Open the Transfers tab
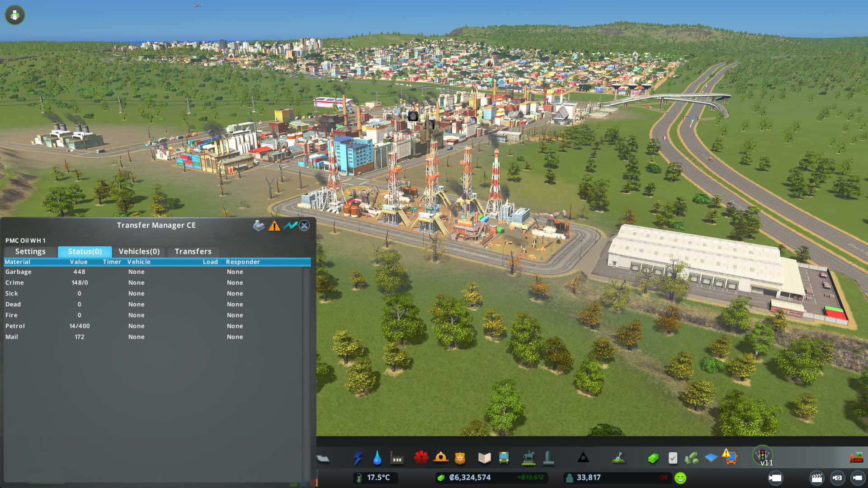The width and height of the screenshot is (868, 488). [193, 251]
